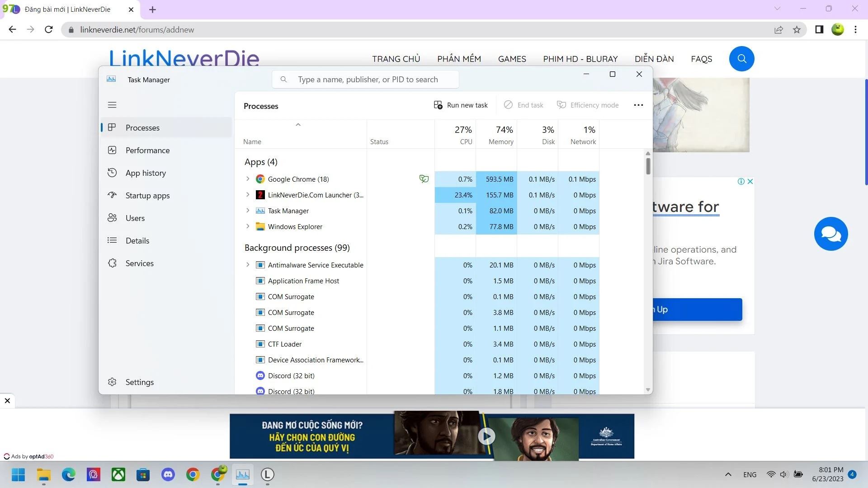The width and height of the screenshot is (868, 488).
Task: Toggle Task Manager hamburger menu
Action: coord(112,104)
